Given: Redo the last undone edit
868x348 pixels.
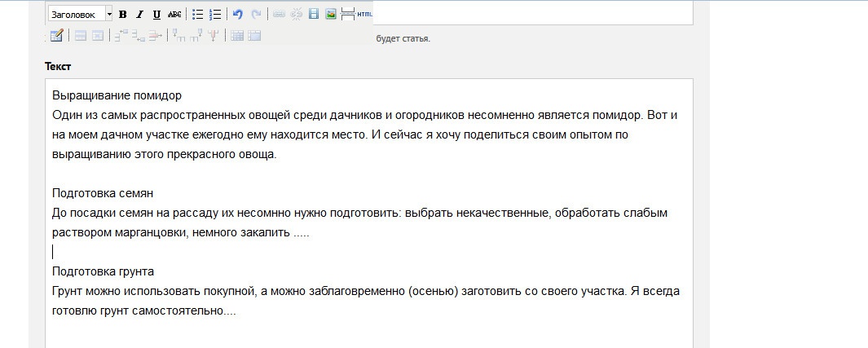Looking at the screenshot, I should pos(256,15).
